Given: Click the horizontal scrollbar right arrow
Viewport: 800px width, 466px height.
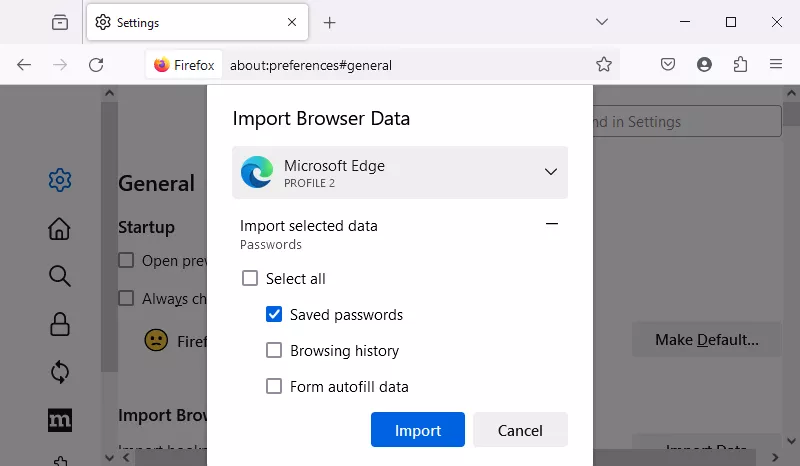Looking at the screenshot, I should tap(776, 457).
